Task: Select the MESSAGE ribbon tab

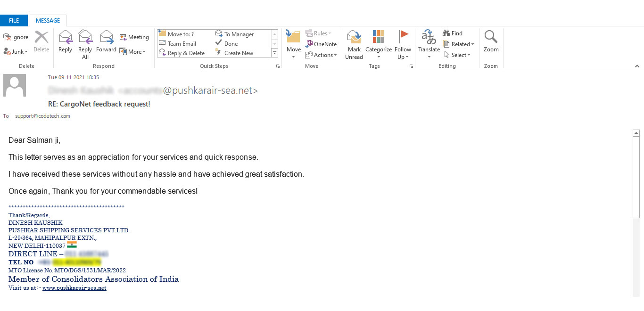Action: 48,20
